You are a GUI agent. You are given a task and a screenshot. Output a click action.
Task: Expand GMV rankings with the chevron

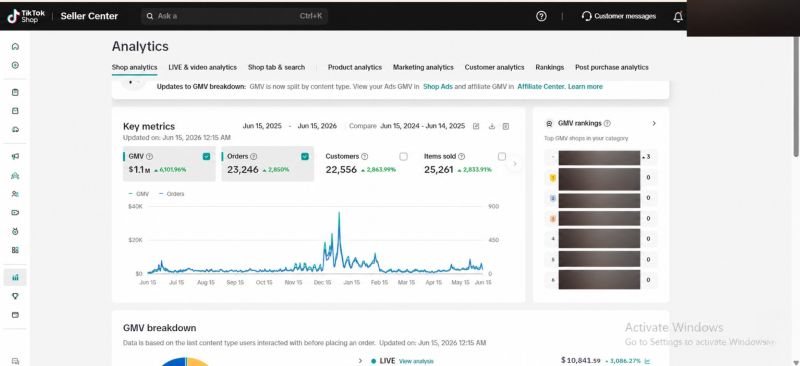[654, 124]
